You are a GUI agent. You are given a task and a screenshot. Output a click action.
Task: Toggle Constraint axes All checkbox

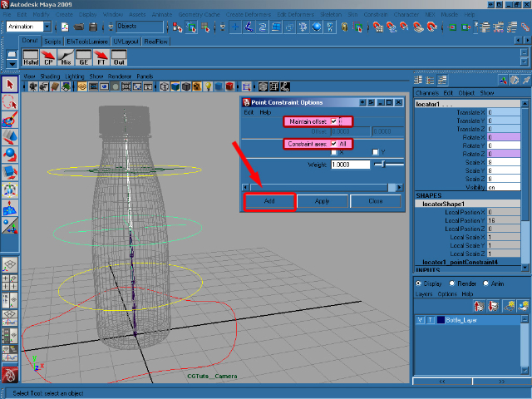(334, 144)
